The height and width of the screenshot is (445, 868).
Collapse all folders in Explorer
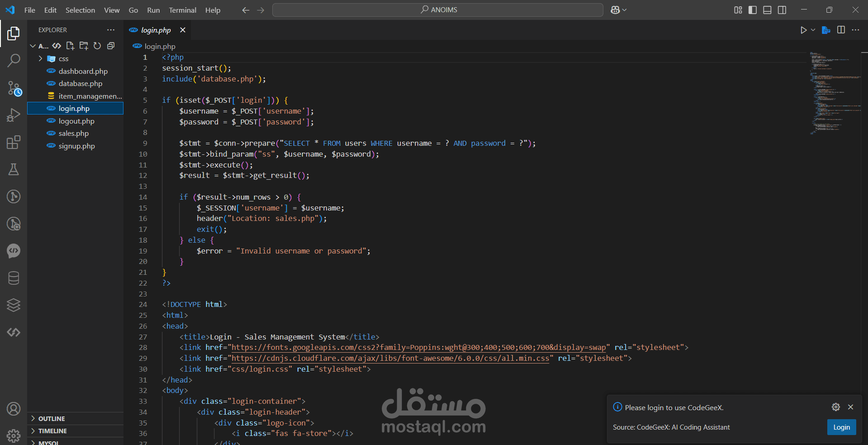click(x=111, y=46)
